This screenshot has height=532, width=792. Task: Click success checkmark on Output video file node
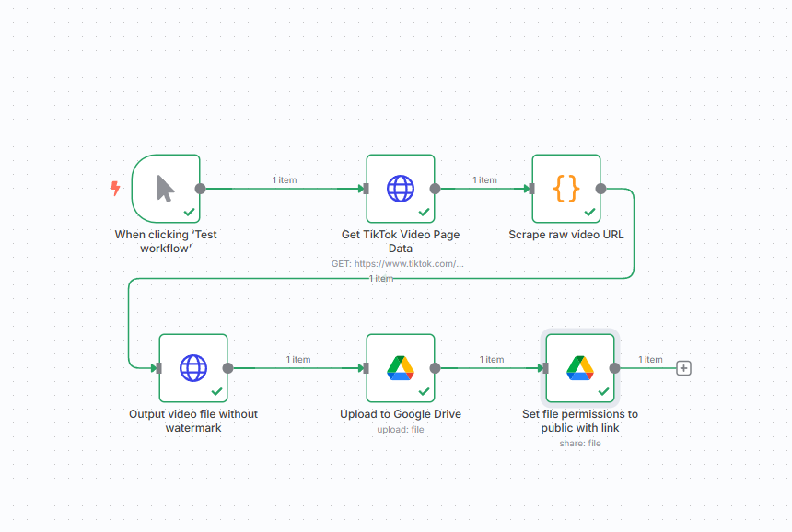pyautogui.click(x=217, y=392)
